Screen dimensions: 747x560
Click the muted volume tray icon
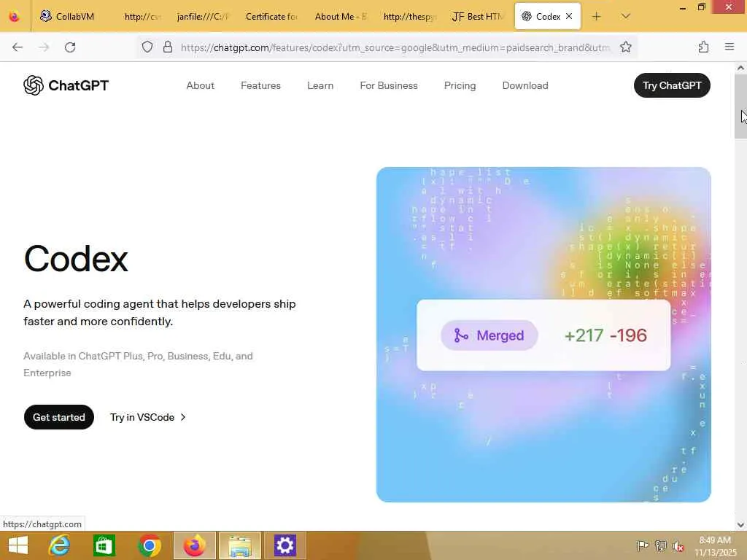[x=678, y=545]
